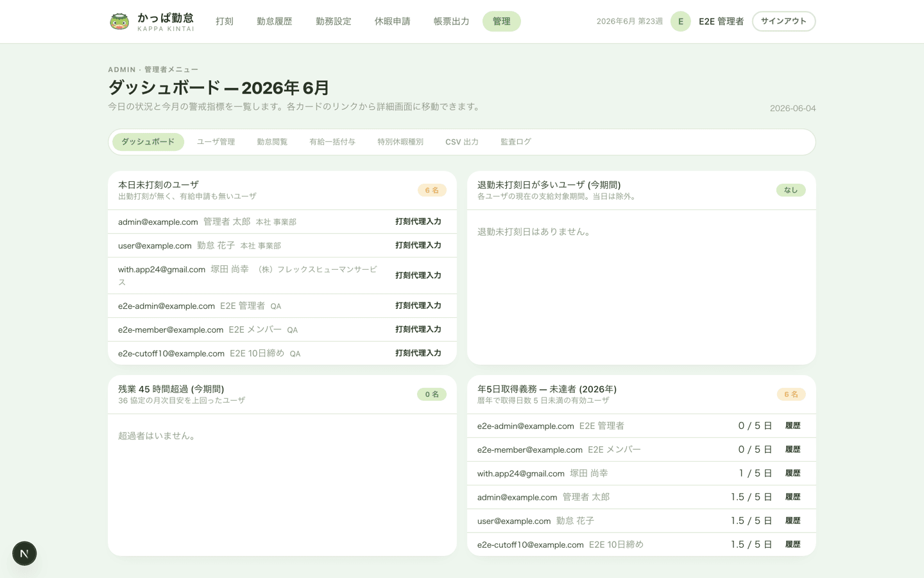
Task: Open 履歴 for admin@example.com paid leave
Action: tap(793, 497)
